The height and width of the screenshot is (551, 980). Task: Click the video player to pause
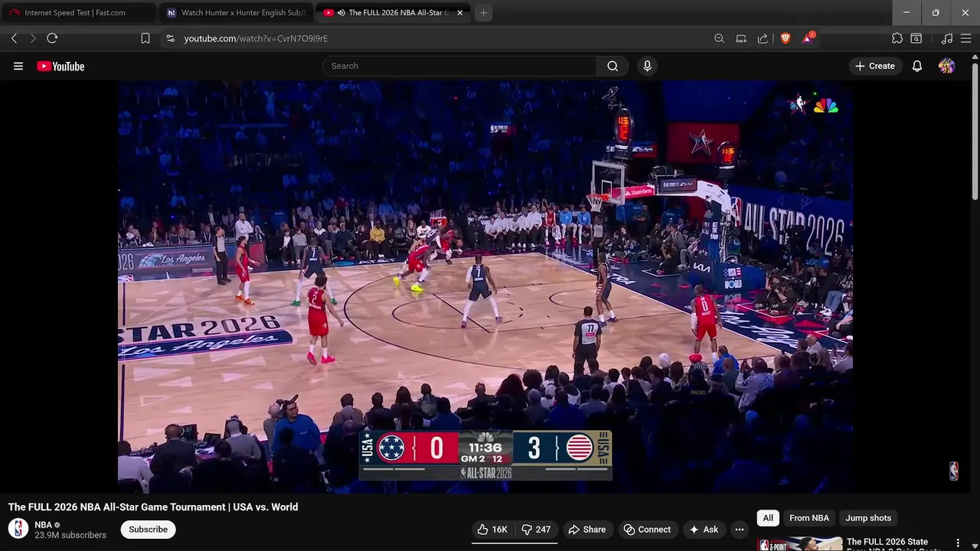pyautogui.click(x=485, y=287)
